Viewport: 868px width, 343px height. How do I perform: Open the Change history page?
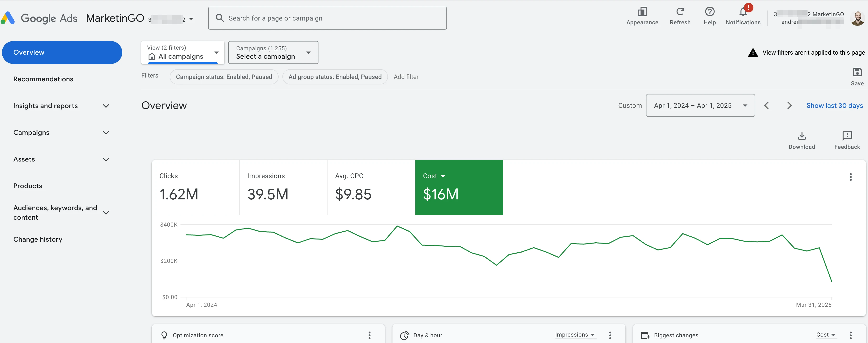click(38, 239)
